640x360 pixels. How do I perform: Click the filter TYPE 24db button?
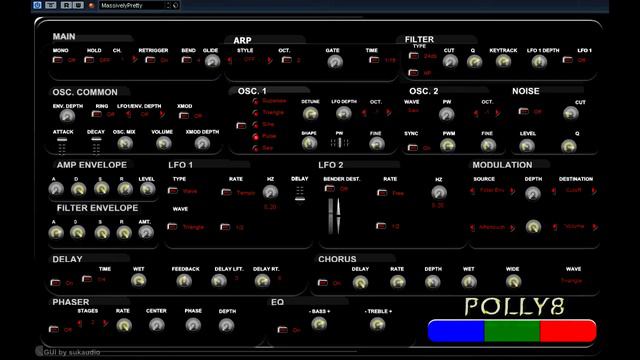(413, 56)
